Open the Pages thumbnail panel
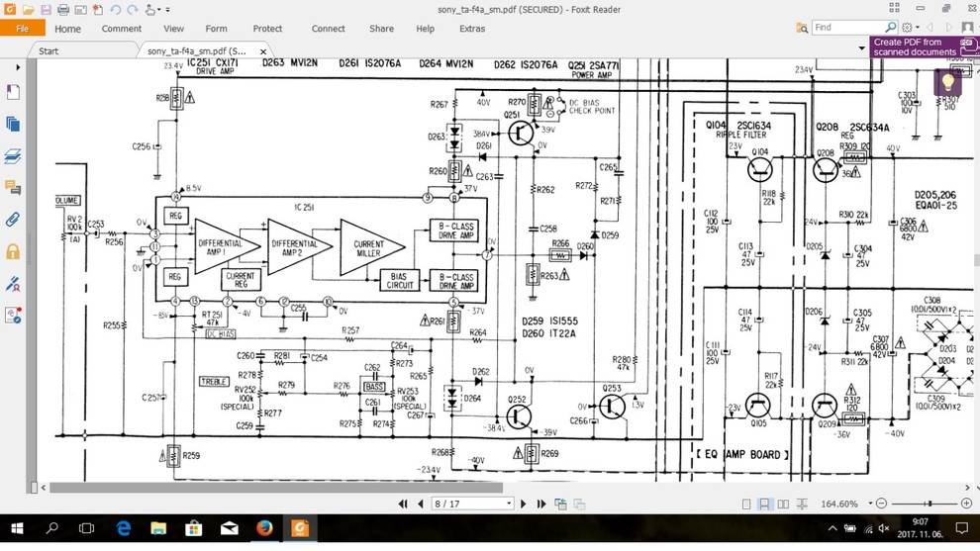Image resolution: width=980 pixels, height=551 pixels. click(13, 124)
